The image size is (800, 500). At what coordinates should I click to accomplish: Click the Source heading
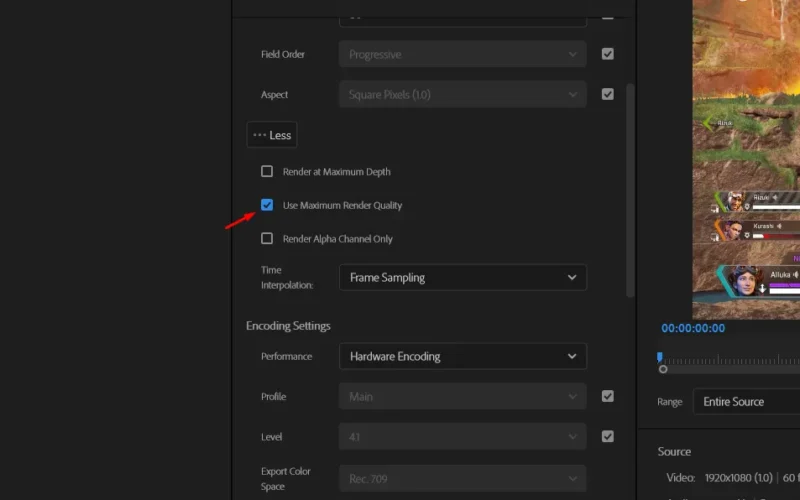tap(674, 452)
